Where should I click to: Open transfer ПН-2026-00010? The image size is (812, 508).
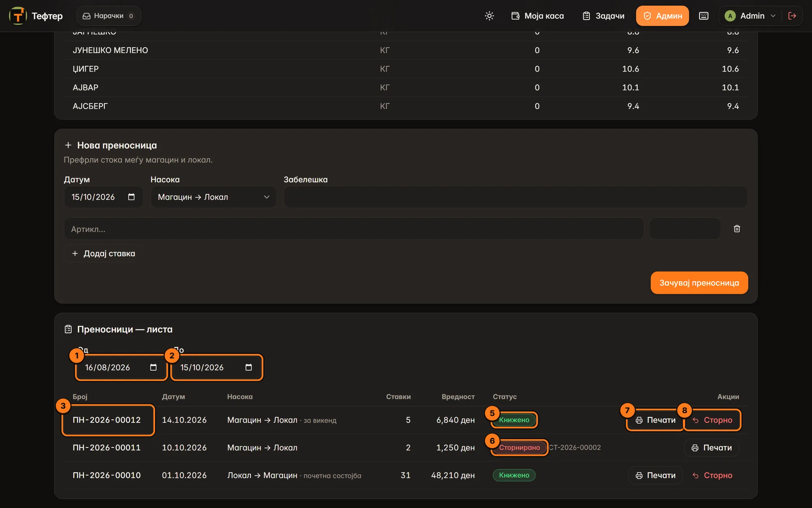[107, 475]
